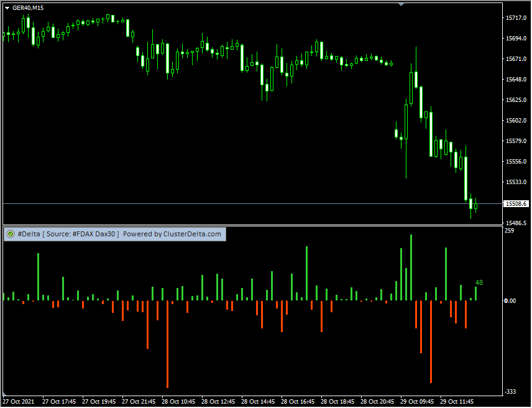Screen dimensions: 532x408
Task: Click the green 48 delta value label
Action: [479, 283]
